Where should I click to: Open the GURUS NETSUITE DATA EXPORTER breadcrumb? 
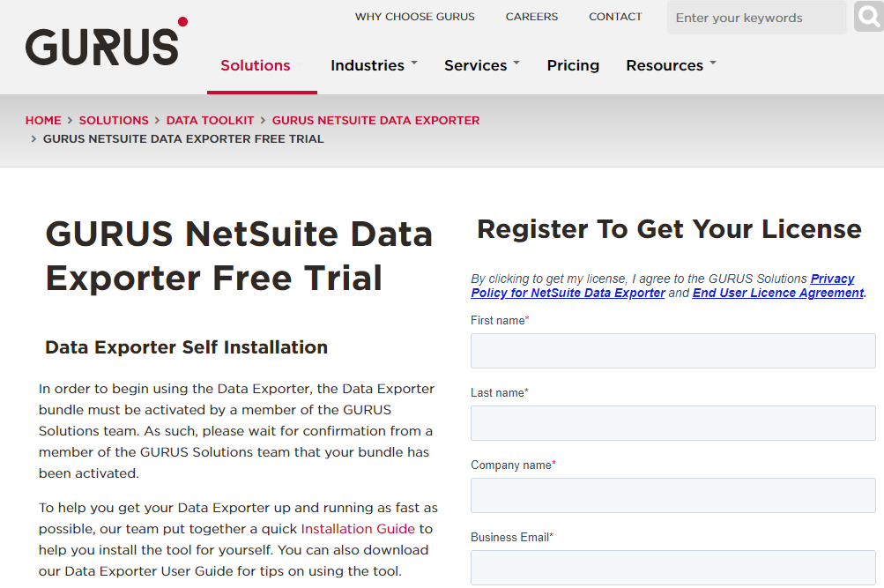pos(375,120)
